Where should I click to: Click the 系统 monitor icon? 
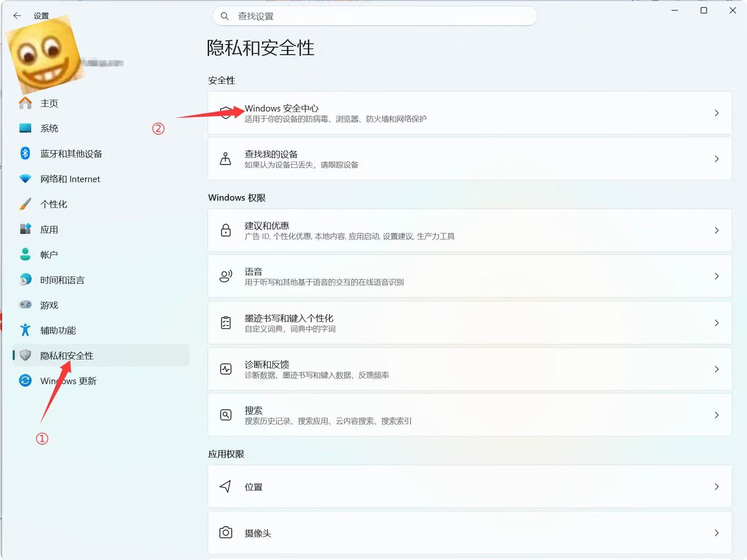coord(25,128)
